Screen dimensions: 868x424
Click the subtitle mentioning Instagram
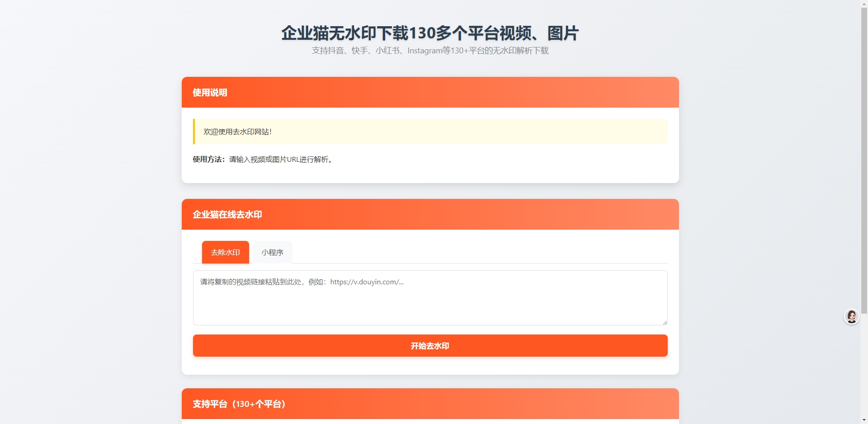click(x=430, y=51)
